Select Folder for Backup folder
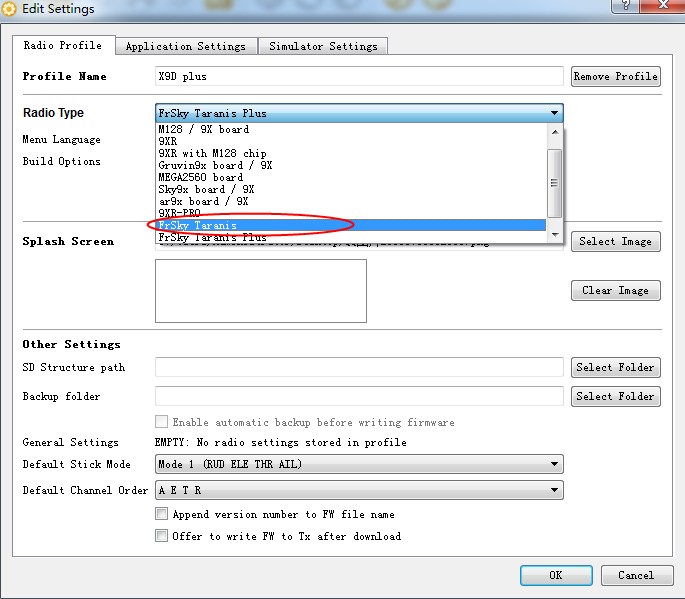 (616, 396)
